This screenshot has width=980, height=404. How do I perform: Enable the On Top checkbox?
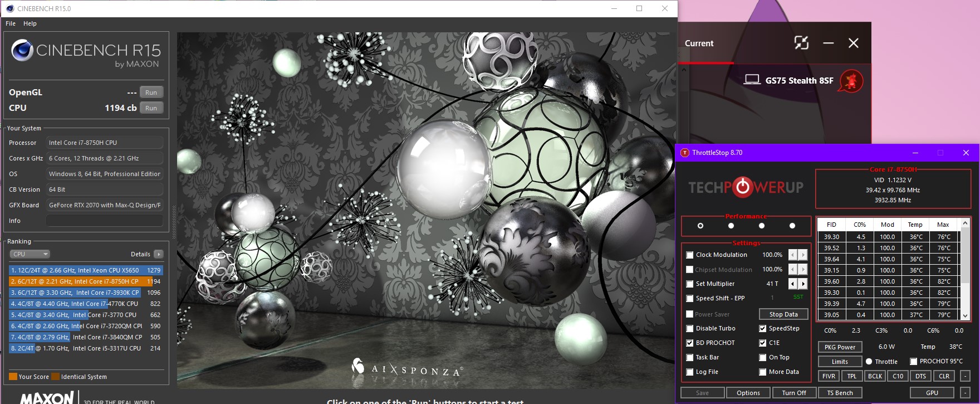coord(763,357)
